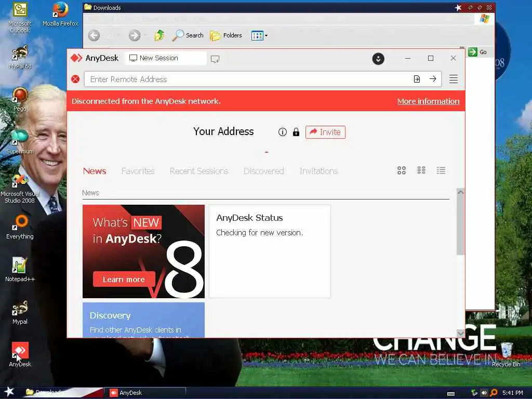Screen dimensions: 532x399
Task: Launch the Pego desktop shortcut
Action: (20, 99)
